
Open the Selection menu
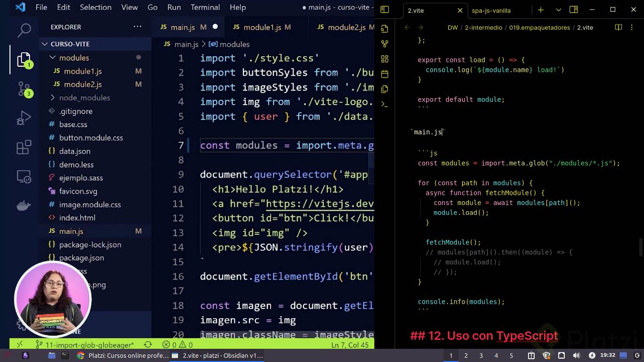(x=95, y=7)
